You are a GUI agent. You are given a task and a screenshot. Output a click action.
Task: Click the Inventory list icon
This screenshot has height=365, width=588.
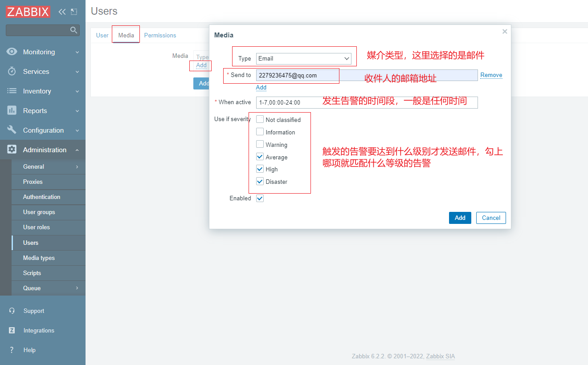pyautogui.click(x=12, y=91)
